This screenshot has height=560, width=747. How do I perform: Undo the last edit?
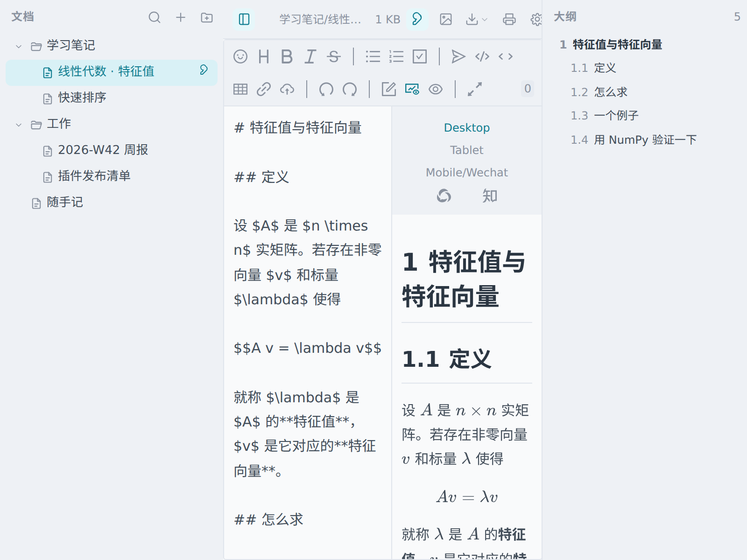[326, 89]
